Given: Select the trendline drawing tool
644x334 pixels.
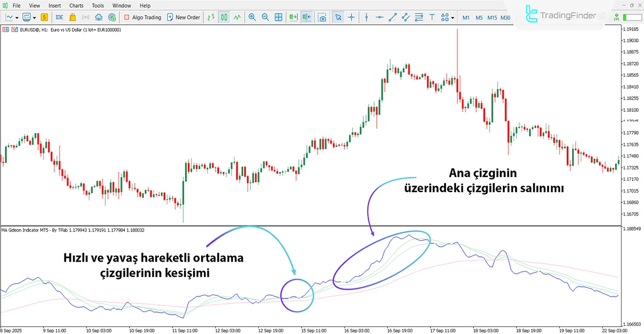Looking at the screenshot, I should click(393, 17).
